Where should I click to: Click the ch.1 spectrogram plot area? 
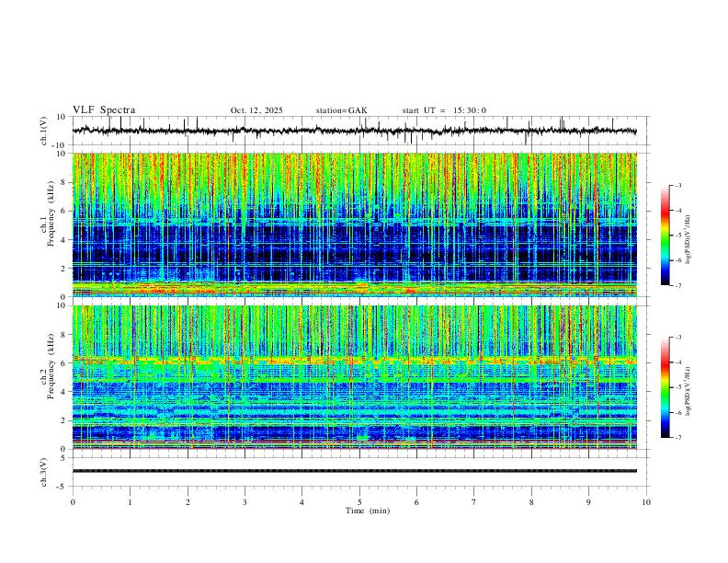coord(354,224)
